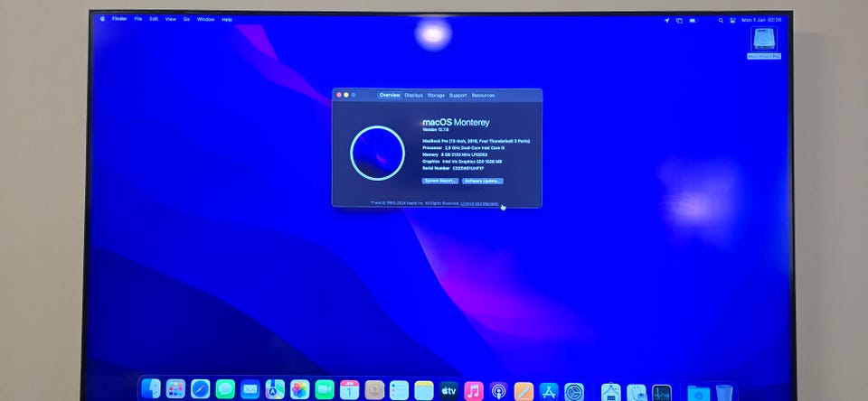The width and height of the screenshot is (868, 401).
Task: Open the Finder menu
Action: coord(119,19)
